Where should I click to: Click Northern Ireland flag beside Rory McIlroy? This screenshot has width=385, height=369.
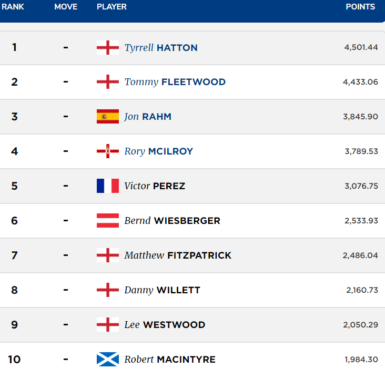point(108,151)
